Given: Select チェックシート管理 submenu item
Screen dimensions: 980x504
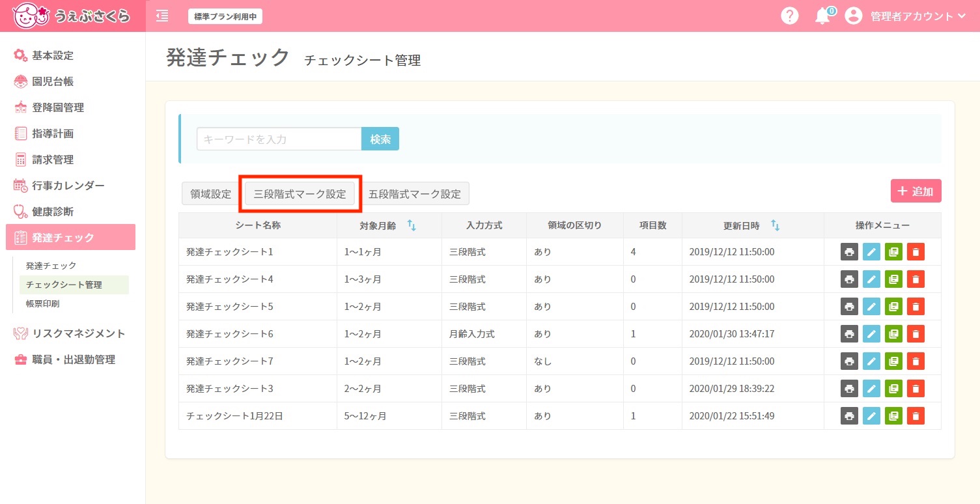Looking at the screenshot, I should [x=74, y=285].
